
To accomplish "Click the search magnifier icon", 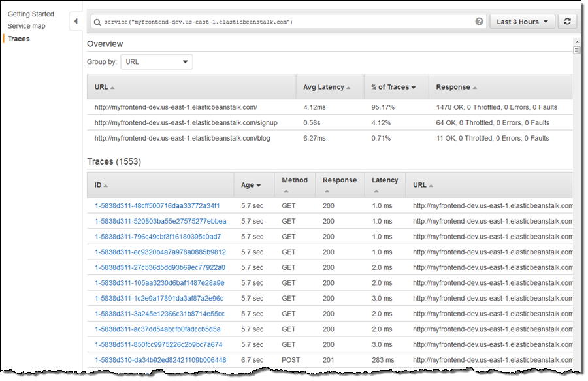I will coord(97,22).
